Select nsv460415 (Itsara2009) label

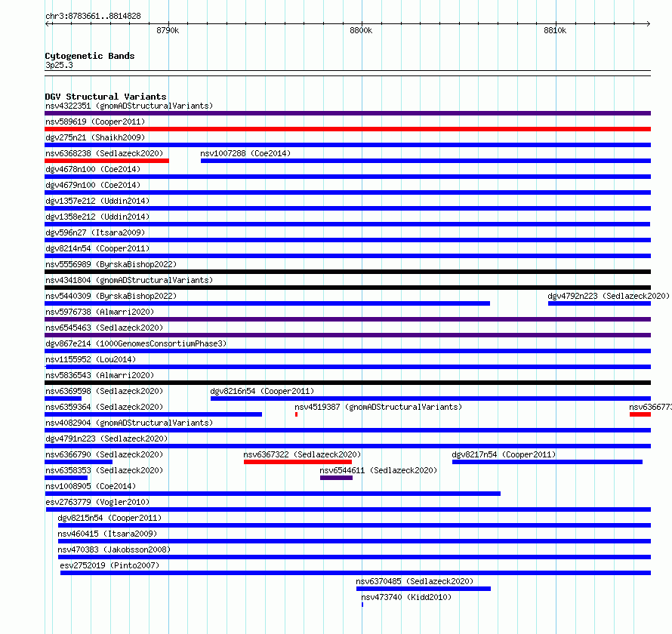click(107, 534)
